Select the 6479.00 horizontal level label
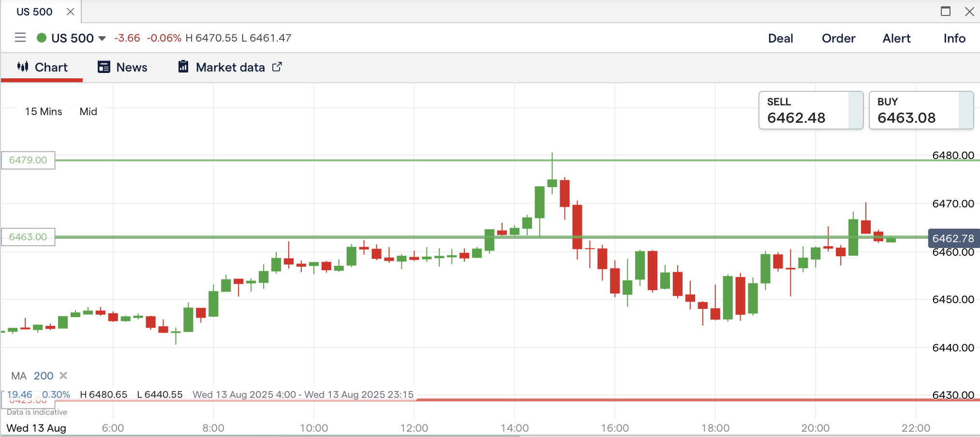Image resolution: width=980 pixels, height=437 pixels. point(28,160)
